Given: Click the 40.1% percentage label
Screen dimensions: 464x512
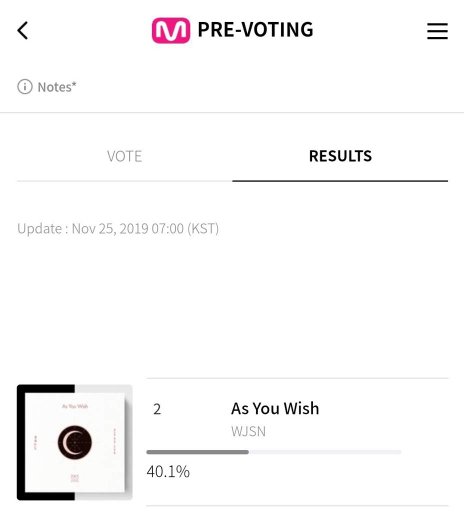Looking at the screenshot, I should [168, 472].
